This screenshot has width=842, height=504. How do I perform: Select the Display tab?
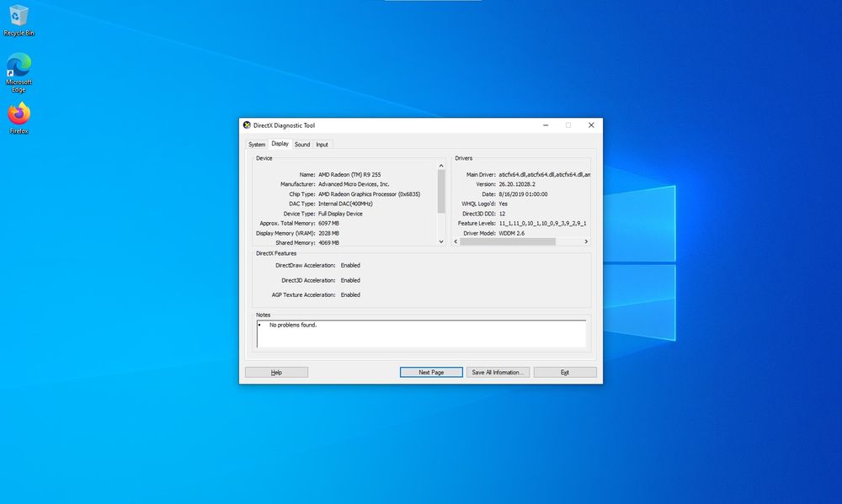tap(280, 143)
